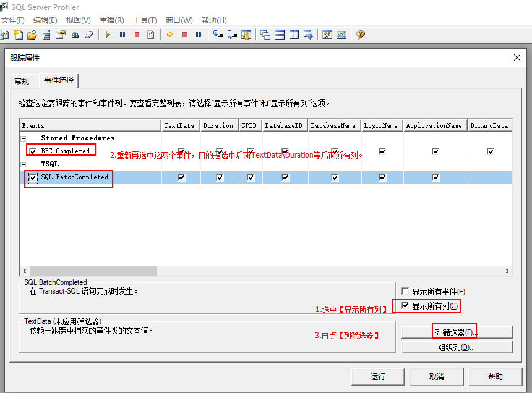
Task: Stop the selected trace with the first red square icon
Action: 137,35
